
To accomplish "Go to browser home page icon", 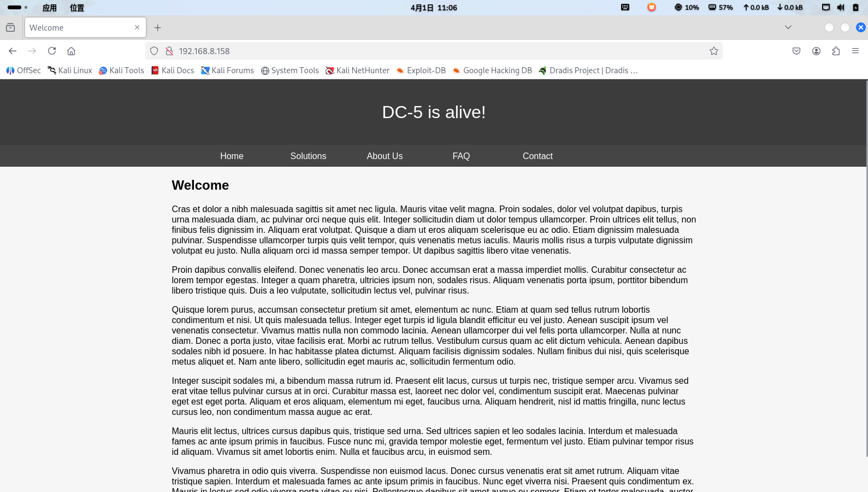I will pos(71,51).
